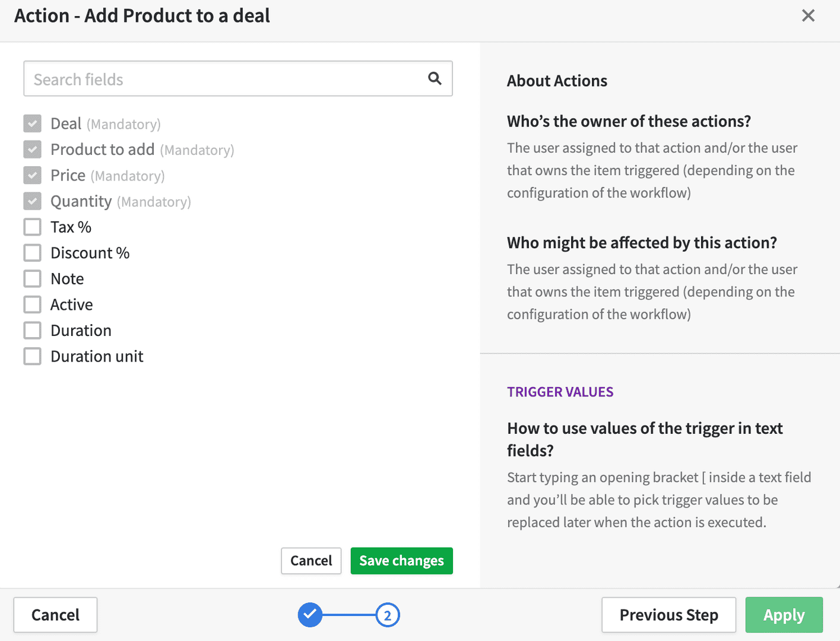Apply the action configuration
840x641 pixels.
(784, 615)
